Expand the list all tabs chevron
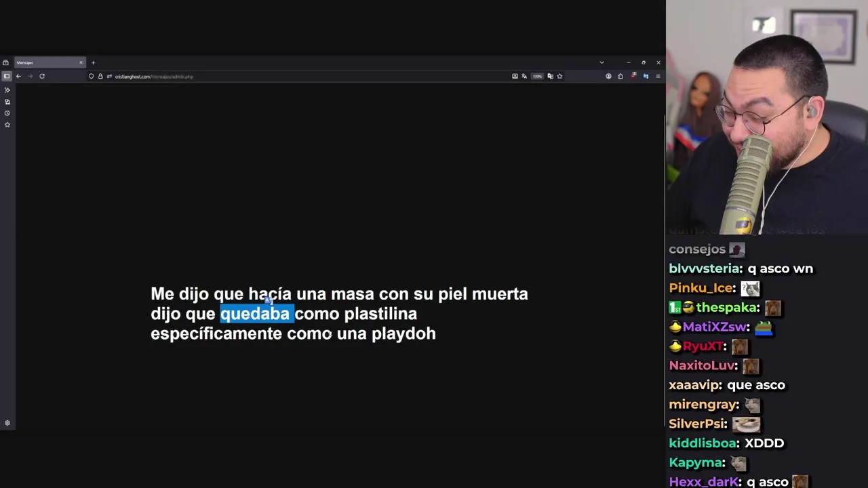 (x=601, y=62)
